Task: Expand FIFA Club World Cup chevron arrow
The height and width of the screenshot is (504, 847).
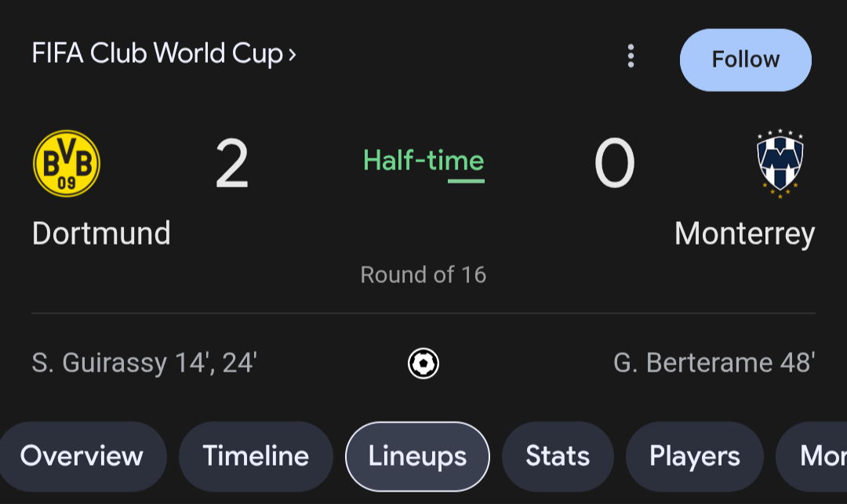Action: (292, 55)
